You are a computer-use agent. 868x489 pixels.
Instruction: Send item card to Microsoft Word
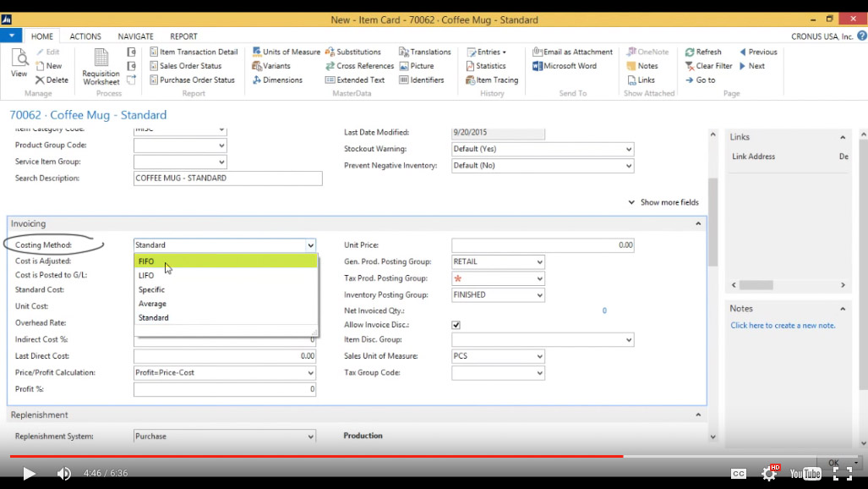click(565, 66)
